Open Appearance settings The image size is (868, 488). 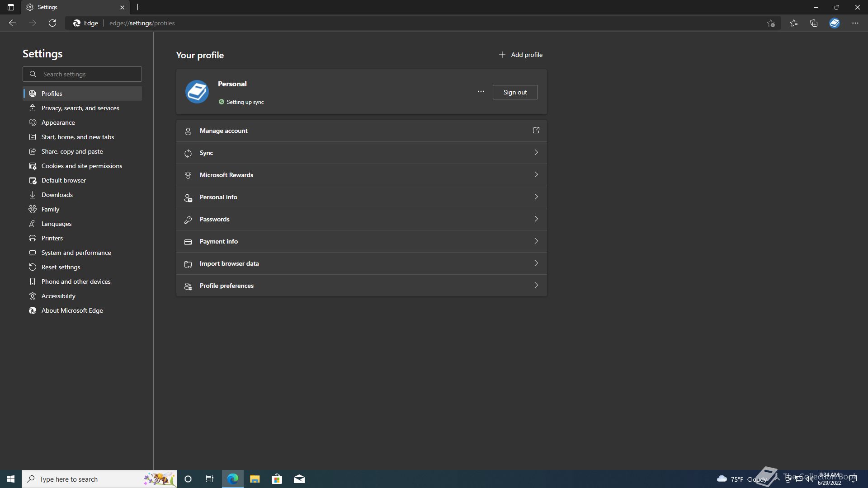point(82,122)
